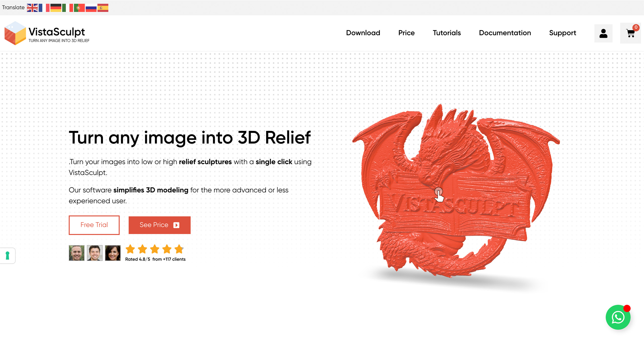Open the user account icon
Viewport: 644px width, 341px height.
[603, 33]
